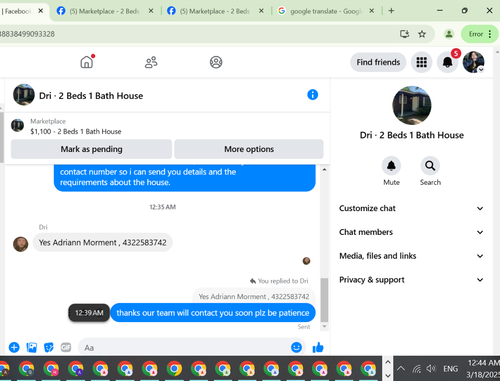
Task: Click taskbar scroll up arrow
Action: (x=388, y=362)
